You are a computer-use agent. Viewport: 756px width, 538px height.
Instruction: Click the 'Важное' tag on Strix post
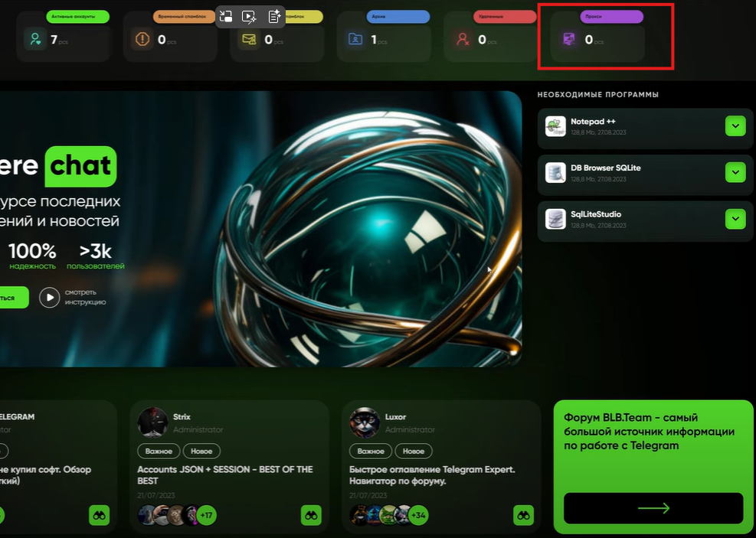click(x=159, y=452)
